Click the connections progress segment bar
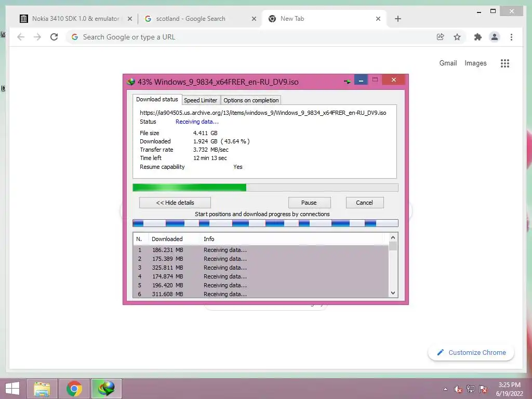Screen dimensions: 532x399 pyautogui.click(x=265, y=223)
